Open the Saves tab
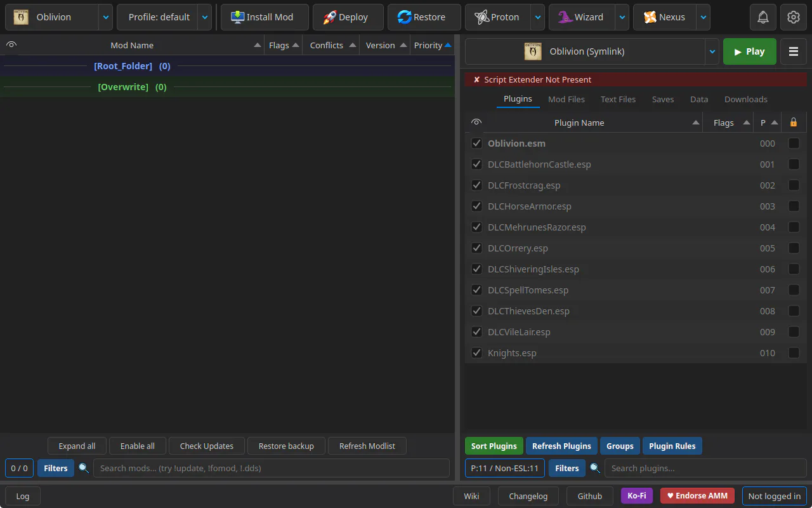This screenshot has width=812, height=508. pyautogui.click(x=663, y=99)
